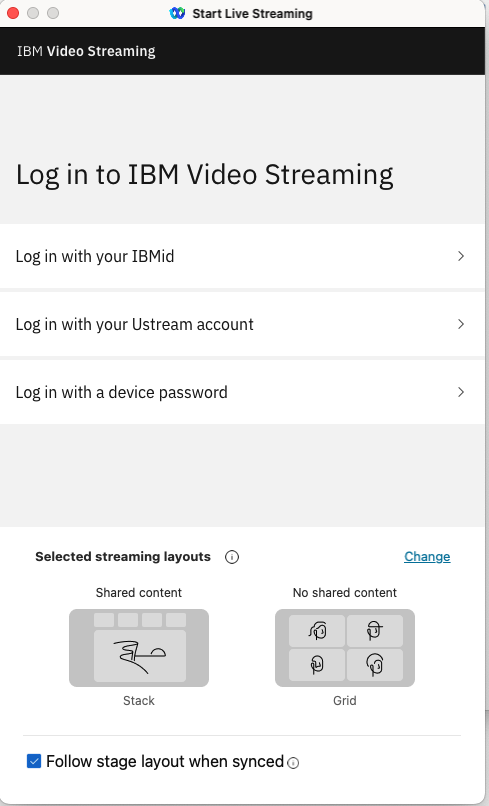489x806 pixels.
Task: Click the sketch drawing in Stack preview
Action: pos(140,656)
